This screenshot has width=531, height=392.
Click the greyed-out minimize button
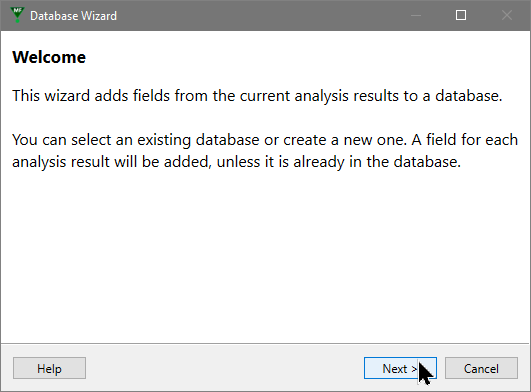click(x=416, y=15)
